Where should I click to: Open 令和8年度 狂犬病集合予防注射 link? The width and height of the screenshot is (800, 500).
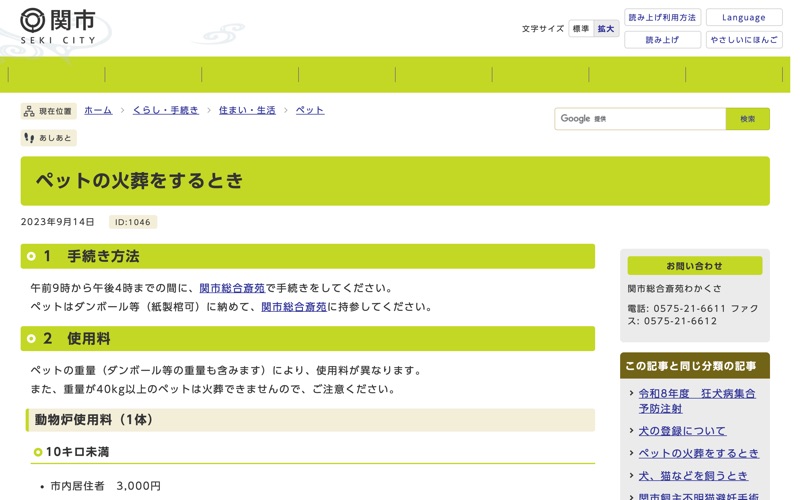coord(697,401)
